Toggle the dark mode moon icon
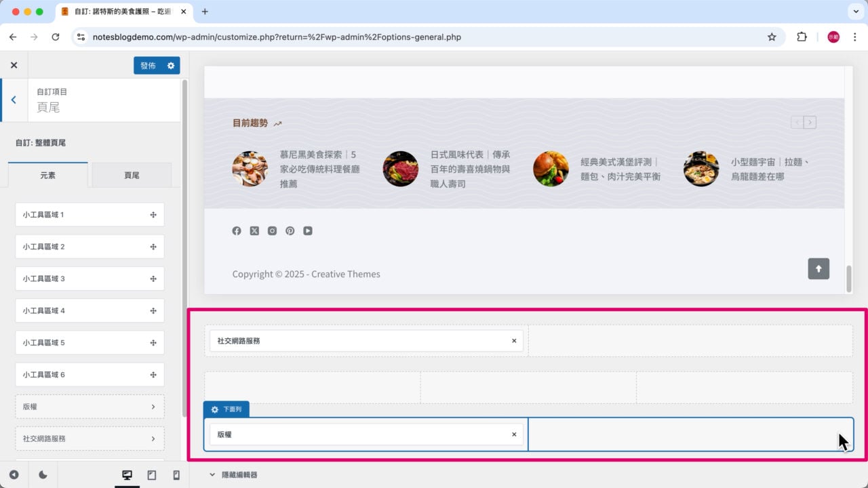The height and width of the screenshot is (488, 868). click(x=42, y=474)
